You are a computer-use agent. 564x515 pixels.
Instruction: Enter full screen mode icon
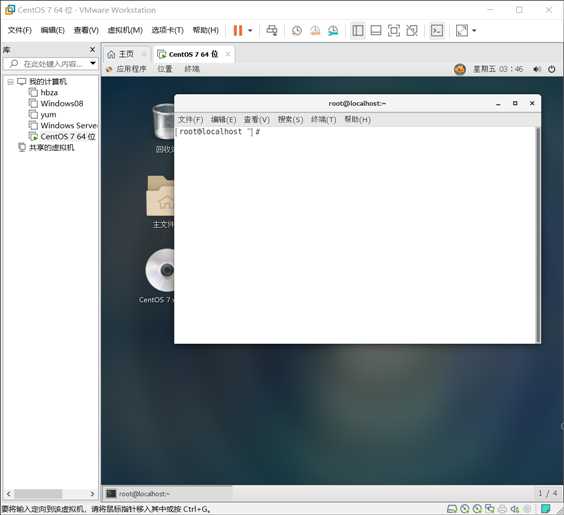(x=394, y=31)
